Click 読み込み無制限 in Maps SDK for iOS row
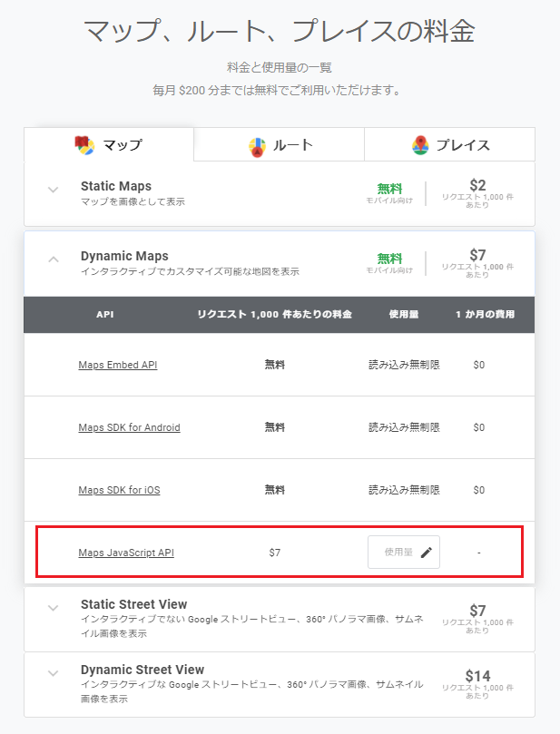Viewport: 560px width, 734px height. [404, 490]
